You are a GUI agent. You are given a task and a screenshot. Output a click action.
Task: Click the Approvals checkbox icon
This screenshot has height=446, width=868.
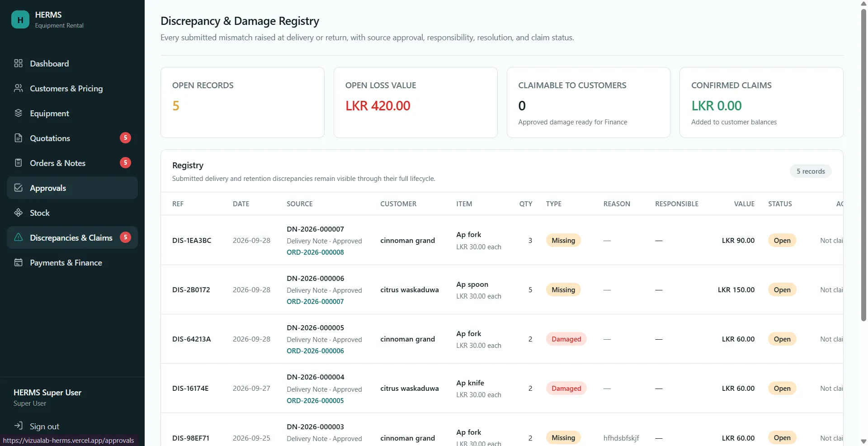(19, 188)
